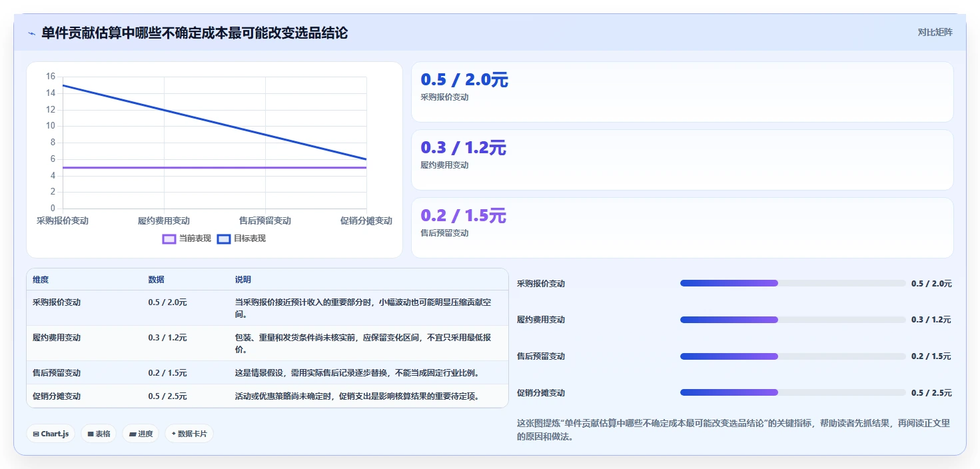This screenshot has width=980, height=469.
Task: Click the 促销分摊变动 label on the chart axis
Action: [x=366, y=221]
